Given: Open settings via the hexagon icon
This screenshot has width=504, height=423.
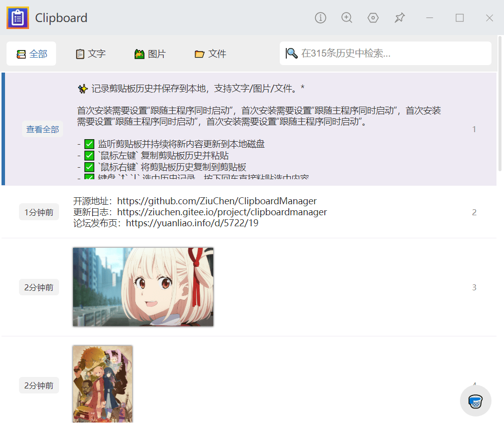Looking at the screenshot, I should [x=373, y=18].
